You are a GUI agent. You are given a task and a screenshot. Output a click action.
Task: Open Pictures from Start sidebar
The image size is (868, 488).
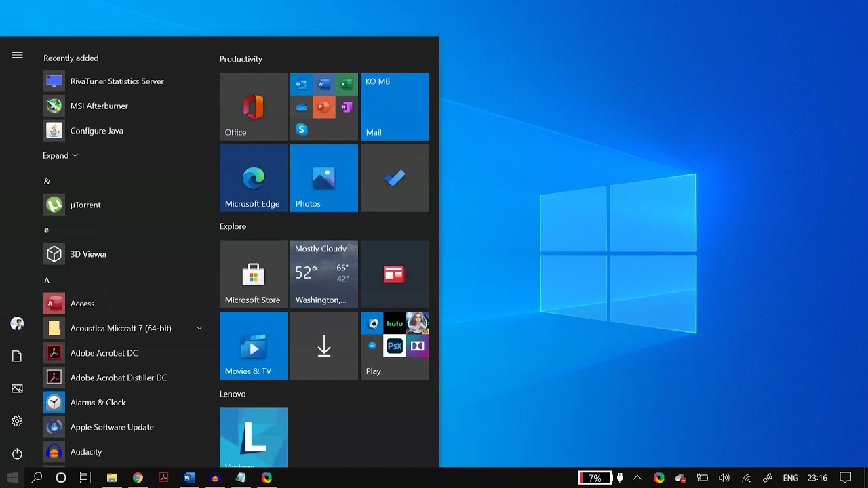point(17,389)
